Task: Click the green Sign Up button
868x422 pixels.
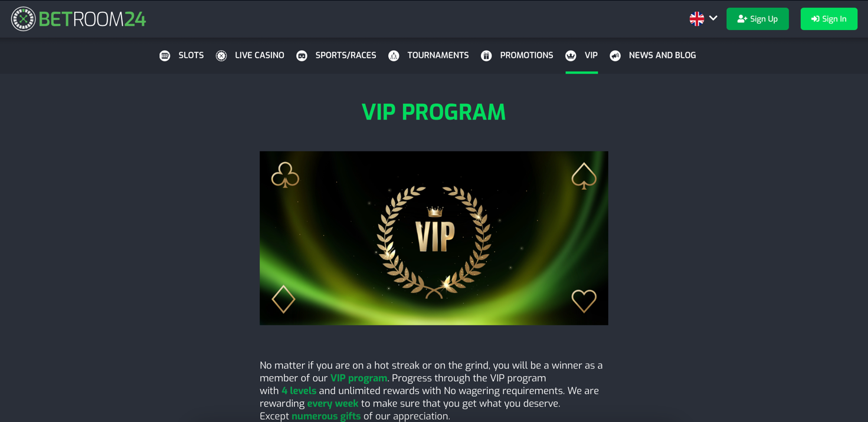Action: tap(758, 19)
